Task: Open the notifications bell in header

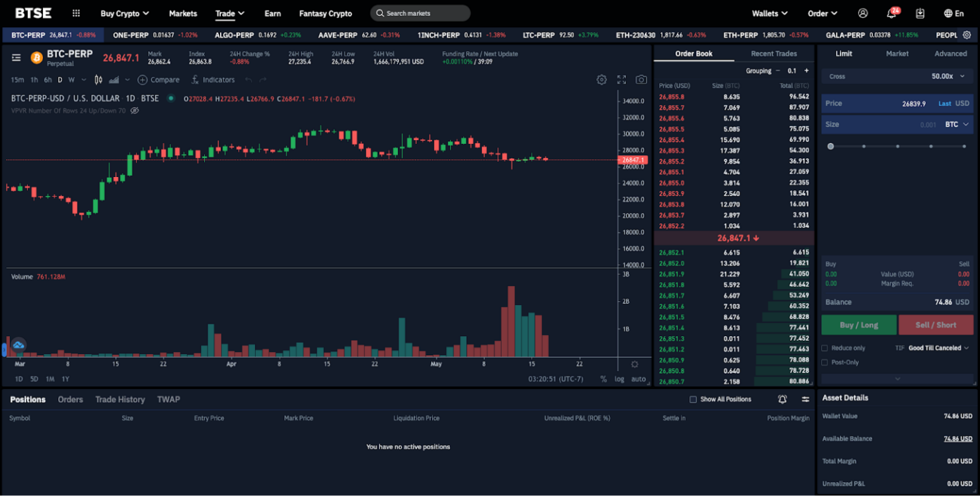Action: [891, 13]
